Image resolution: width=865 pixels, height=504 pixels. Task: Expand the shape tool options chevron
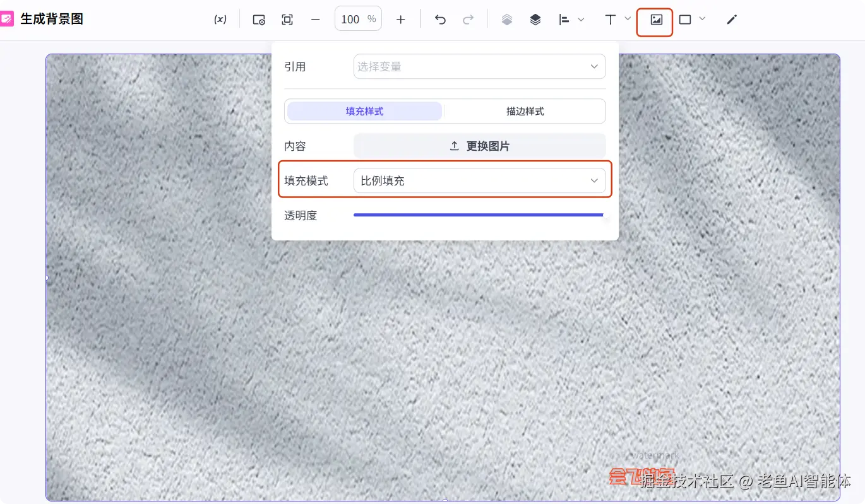coord(702,18)
